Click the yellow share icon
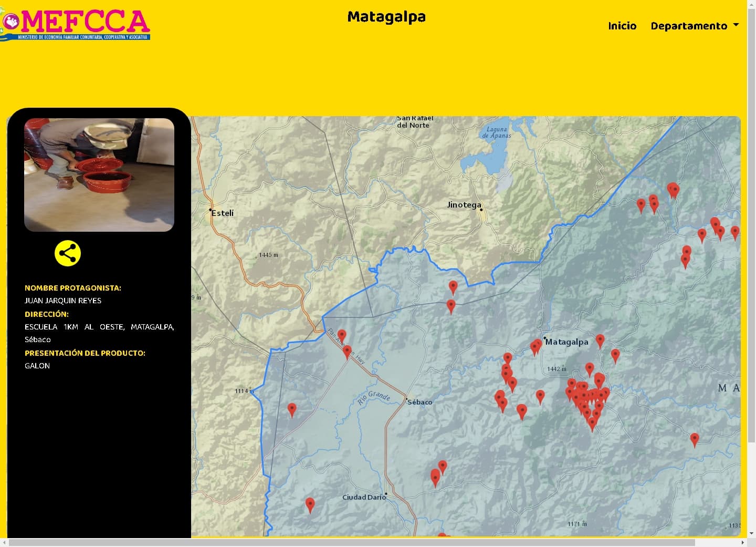This screenshot has width=756, height=547. point(68,253)
